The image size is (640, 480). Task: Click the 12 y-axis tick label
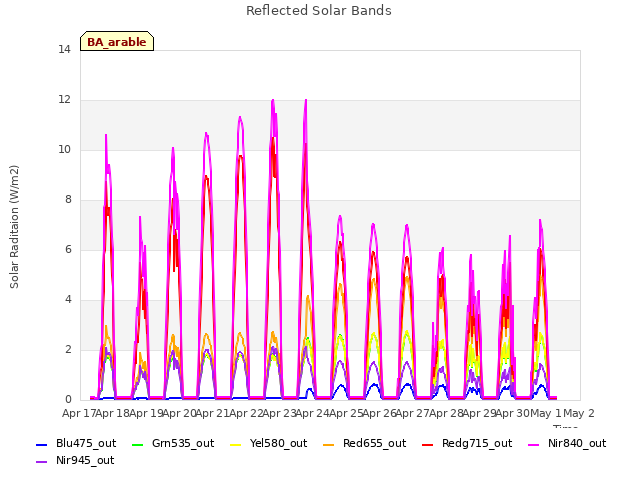click(x=64, y=99)
